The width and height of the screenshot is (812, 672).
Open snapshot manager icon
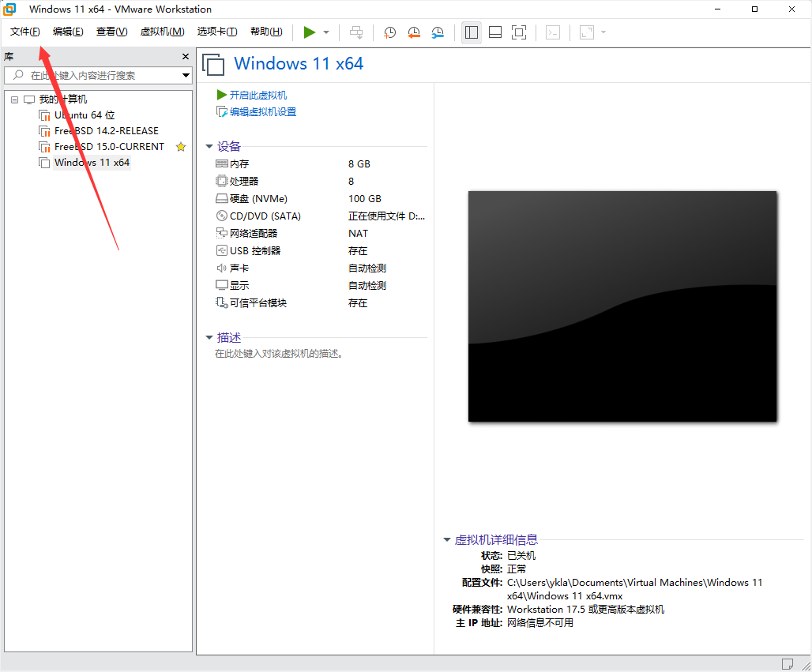click(438, 32)
